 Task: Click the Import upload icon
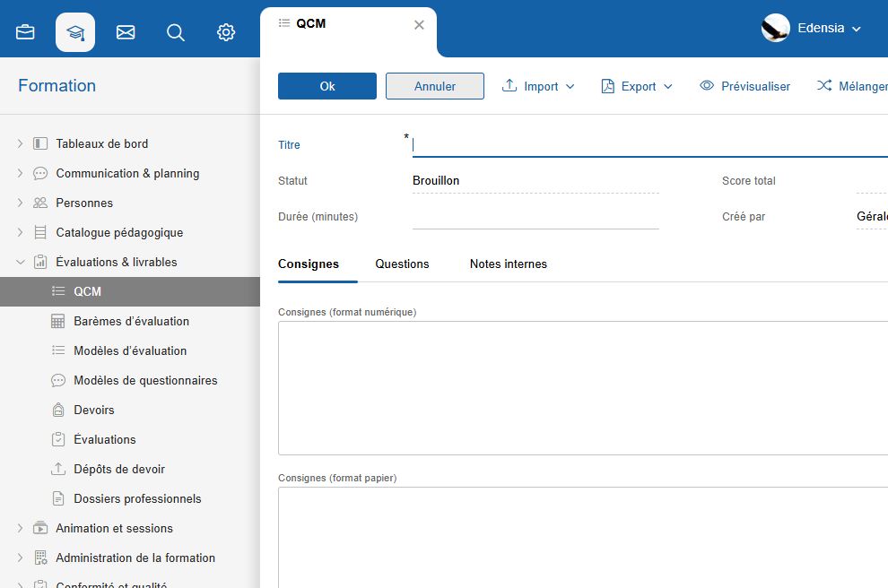[509, 85]
